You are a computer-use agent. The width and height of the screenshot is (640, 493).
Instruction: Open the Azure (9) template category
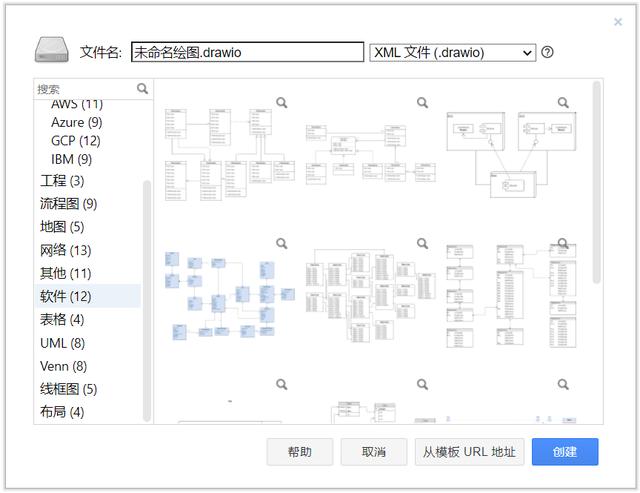[76, 122]
